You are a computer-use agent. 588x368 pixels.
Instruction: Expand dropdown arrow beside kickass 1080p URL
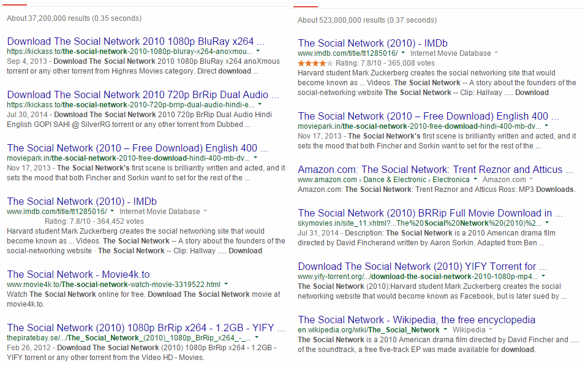(258, 51)
